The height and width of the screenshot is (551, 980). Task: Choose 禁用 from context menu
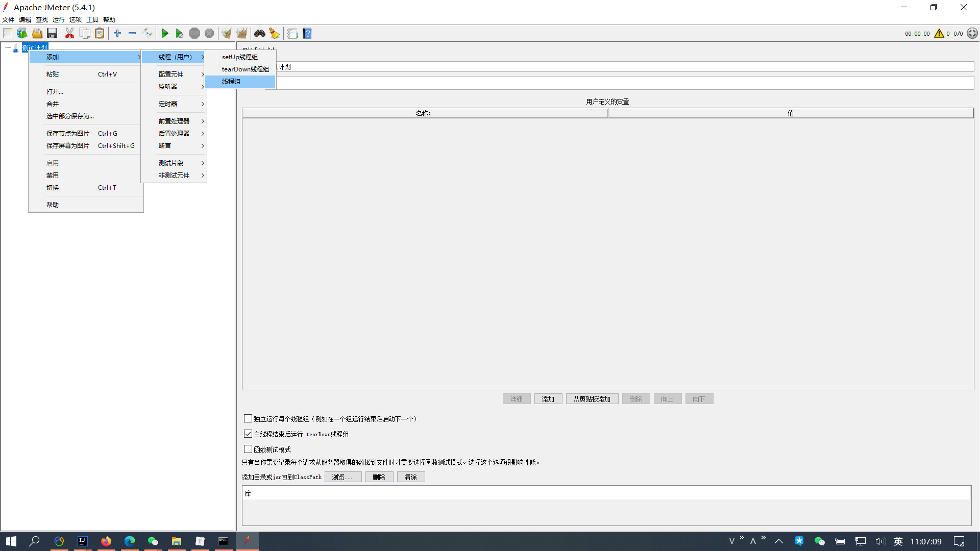coord(86,175)
